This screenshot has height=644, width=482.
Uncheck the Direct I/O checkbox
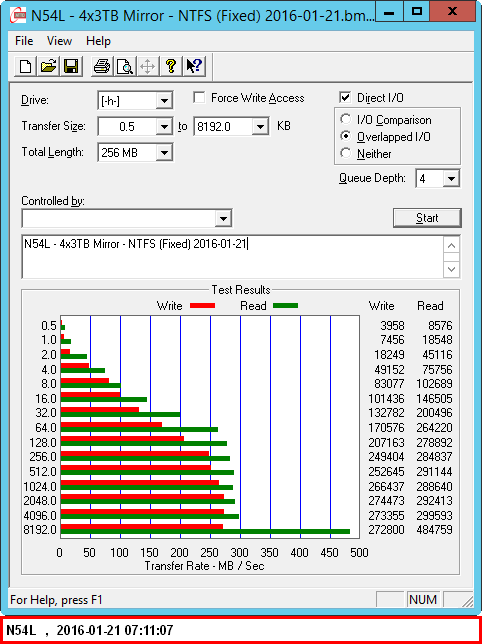[x=345, y=98]
